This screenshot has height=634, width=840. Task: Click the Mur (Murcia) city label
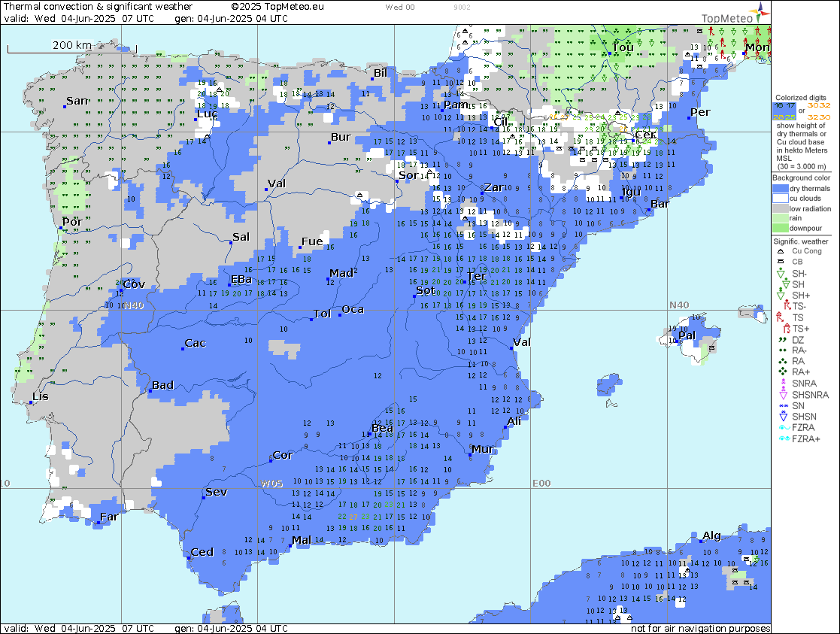[x=483, y=448]
